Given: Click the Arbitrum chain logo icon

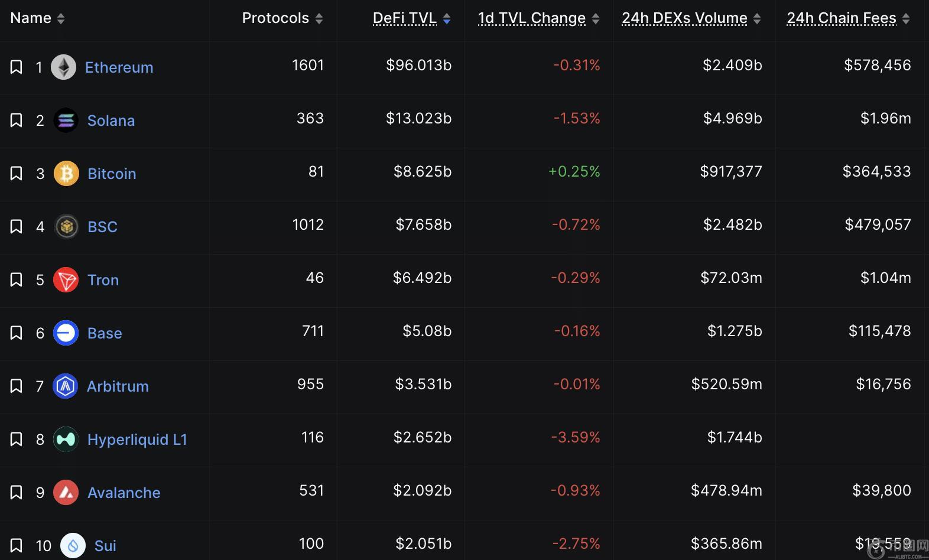Looking at the screenshot, I should coord(65,386).
